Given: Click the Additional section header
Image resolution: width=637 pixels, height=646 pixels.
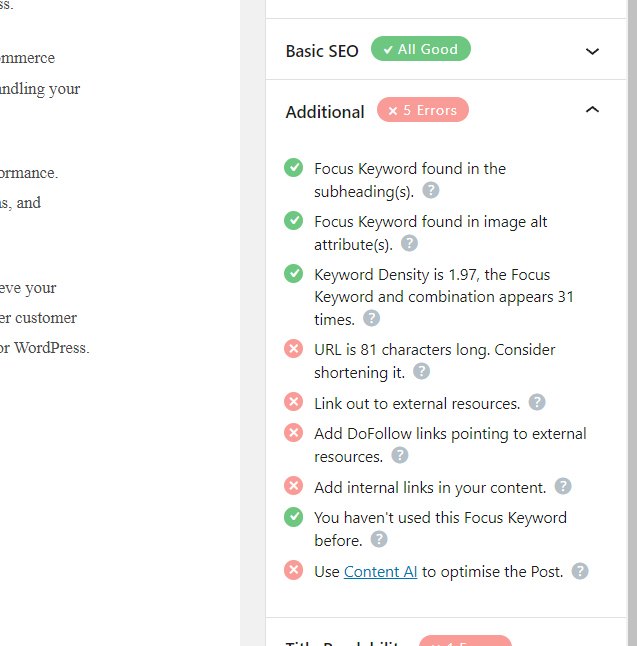Looking at the screenshot, I should click(x=325, y=112).
